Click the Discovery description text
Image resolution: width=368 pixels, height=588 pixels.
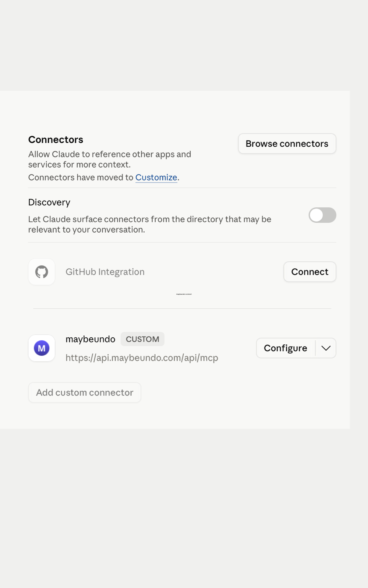click(150, 224)
